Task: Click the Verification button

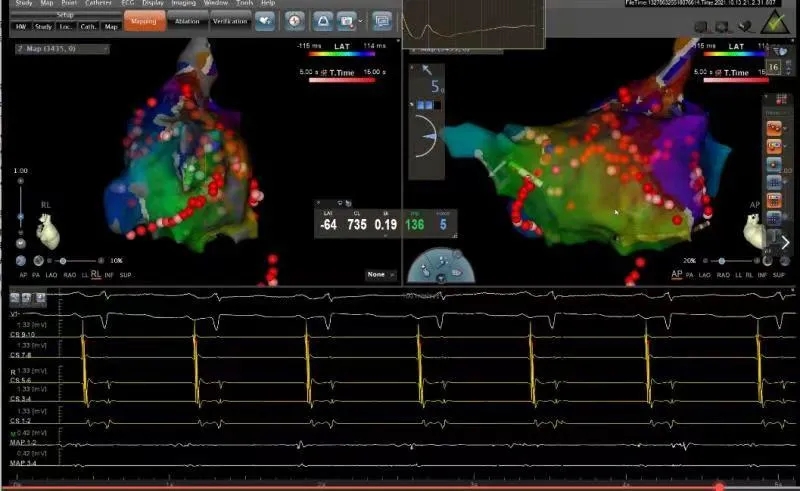Action: pyautogui.click(x=229, y=20)
